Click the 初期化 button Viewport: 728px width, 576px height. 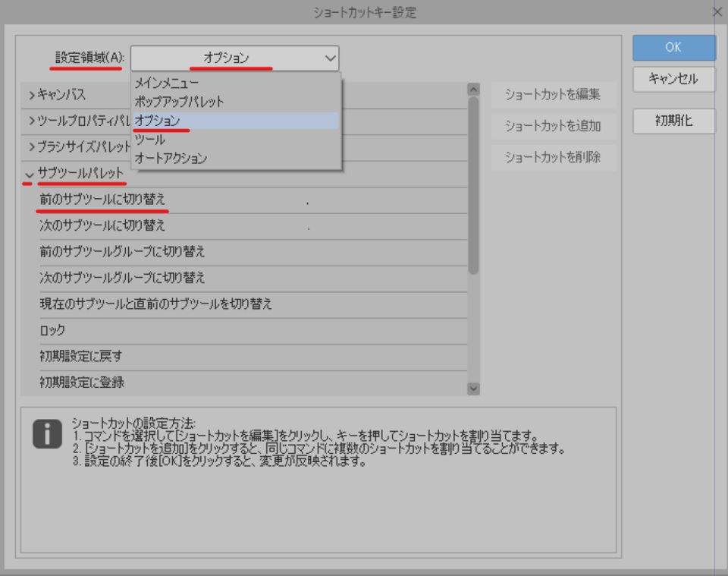coord(673,121)
